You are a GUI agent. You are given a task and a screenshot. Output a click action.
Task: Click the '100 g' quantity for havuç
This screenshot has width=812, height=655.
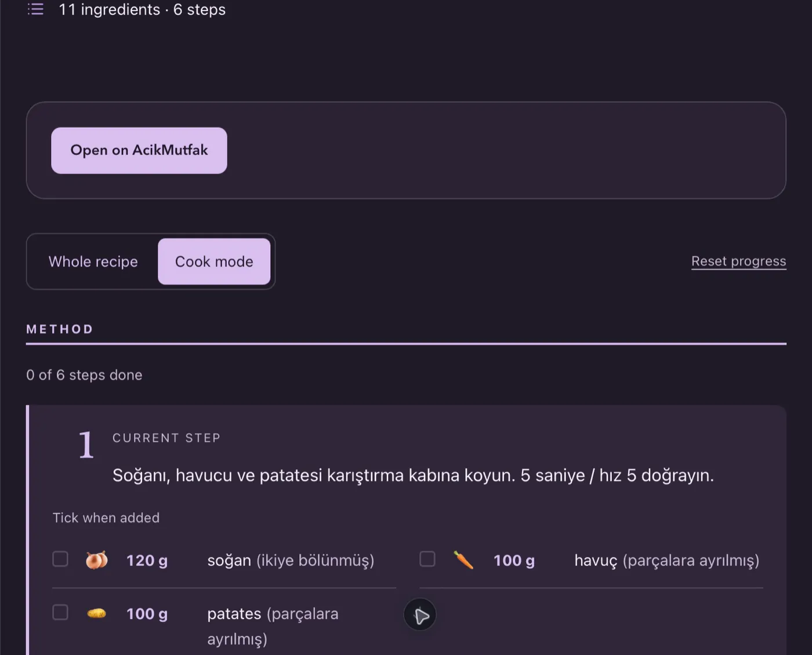(514, 560)
